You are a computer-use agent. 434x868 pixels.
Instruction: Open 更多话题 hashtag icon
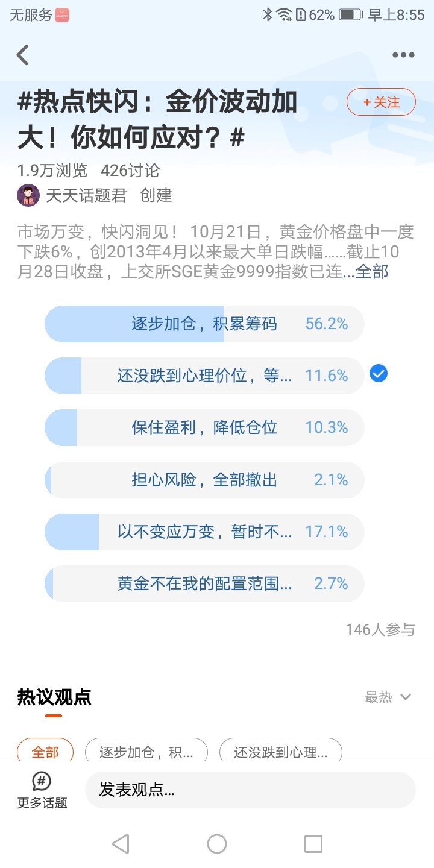pyautogui.click(x=42, y=781)
